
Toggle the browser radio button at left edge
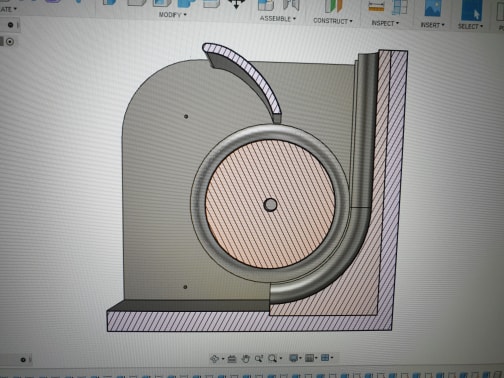(x=10, y=42)
